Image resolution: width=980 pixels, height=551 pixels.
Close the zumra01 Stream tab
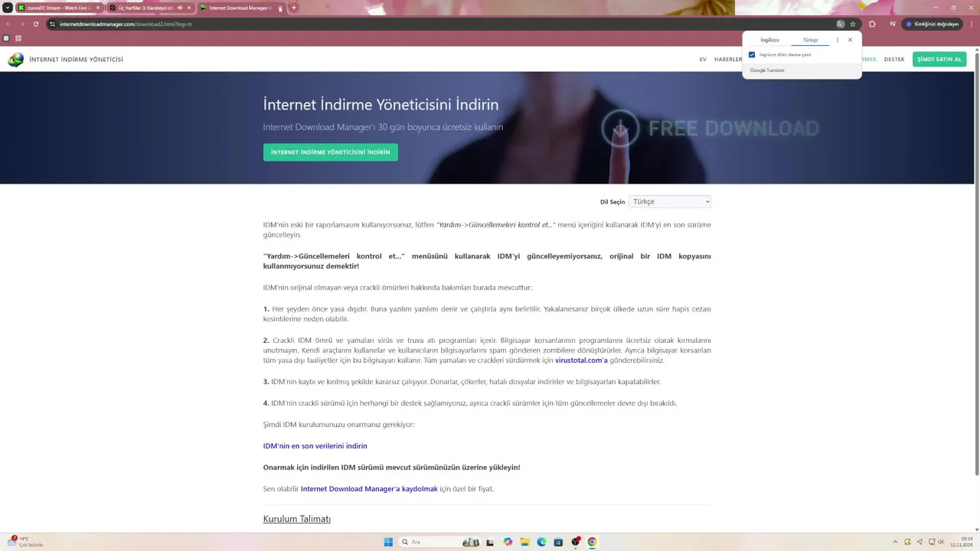click(98, 8)
